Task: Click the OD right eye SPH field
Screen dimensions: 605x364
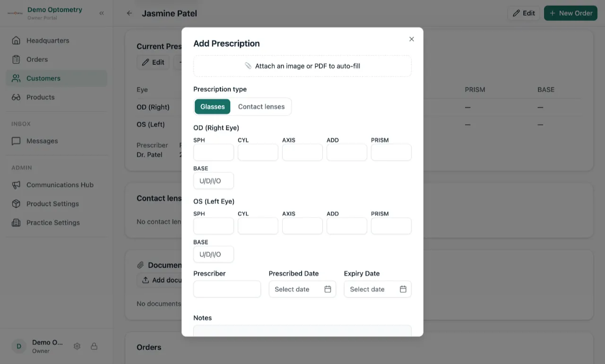Action: click(x=214, y=152)
